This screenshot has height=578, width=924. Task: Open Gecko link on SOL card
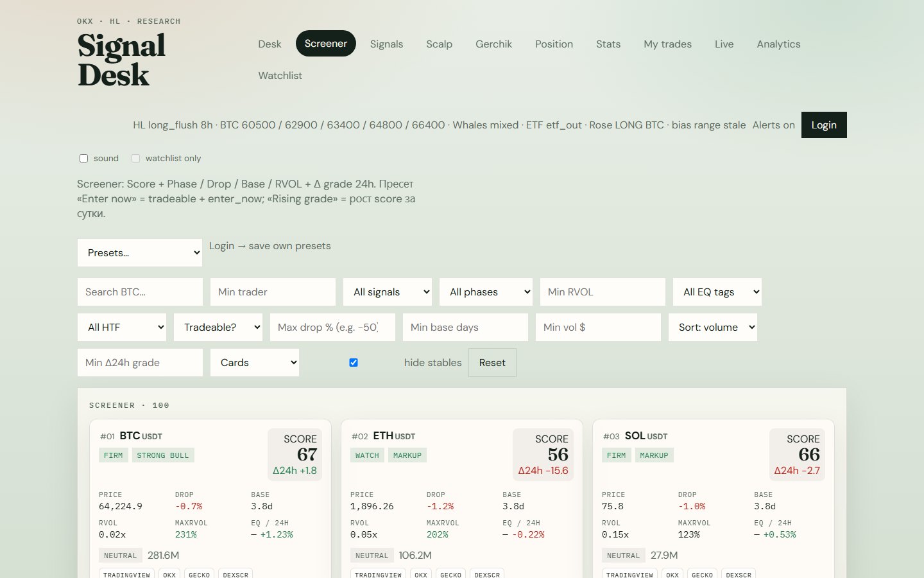703,575
